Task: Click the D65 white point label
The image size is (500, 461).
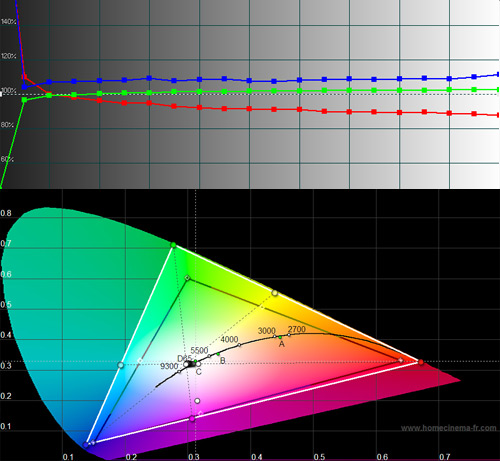Action: point(184,358)
